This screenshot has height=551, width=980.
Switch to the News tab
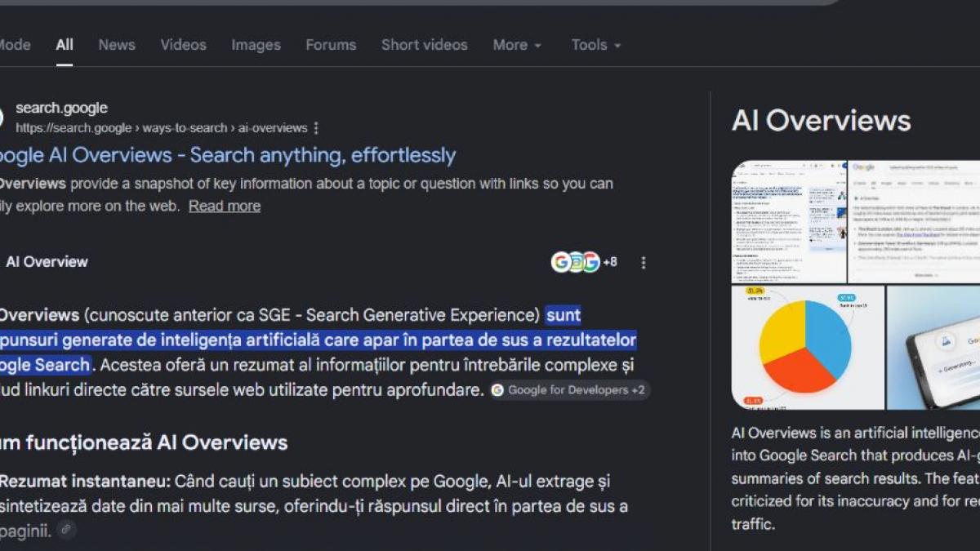point(117,45)
